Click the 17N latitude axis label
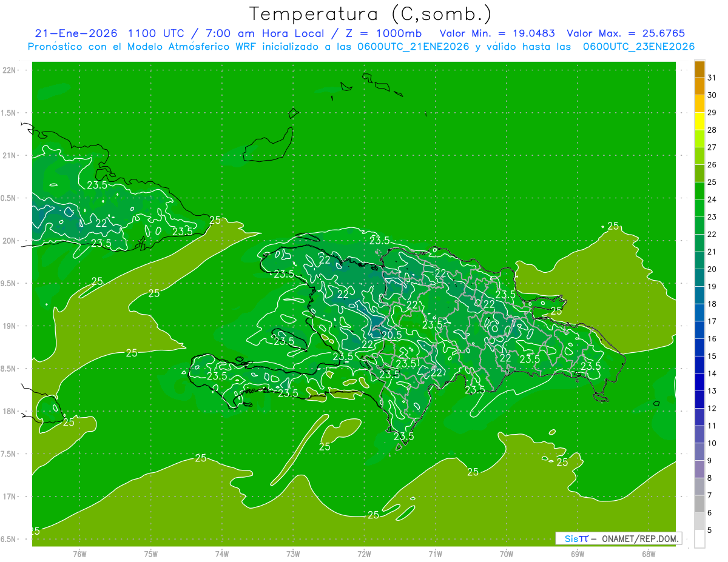728x562 pixels. tap(10, 497)
